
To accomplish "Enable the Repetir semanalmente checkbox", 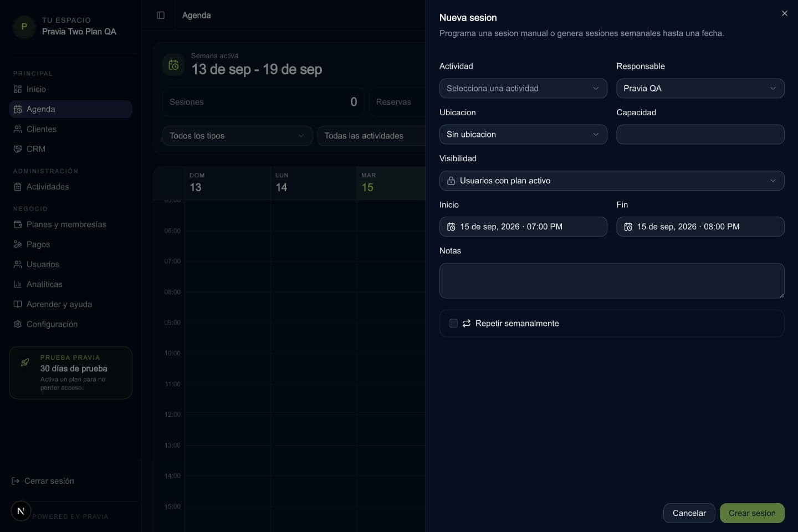I will [x=453, y=323].
